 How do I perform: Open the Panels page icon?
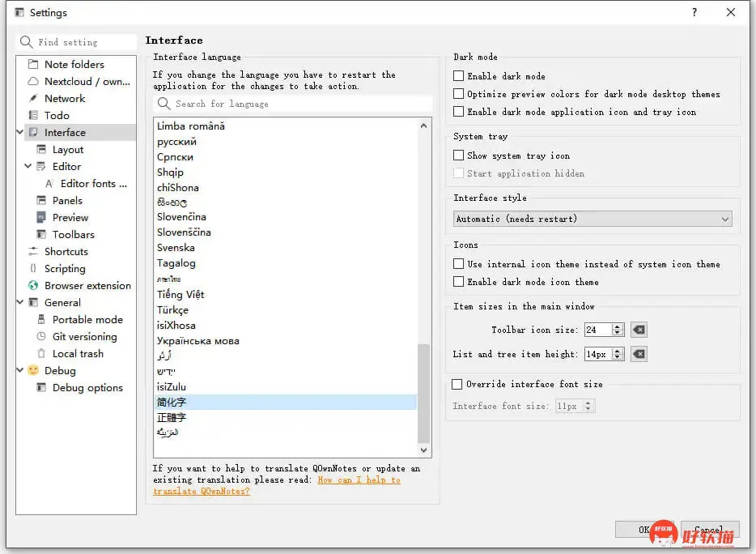click(x=41, y=200)
